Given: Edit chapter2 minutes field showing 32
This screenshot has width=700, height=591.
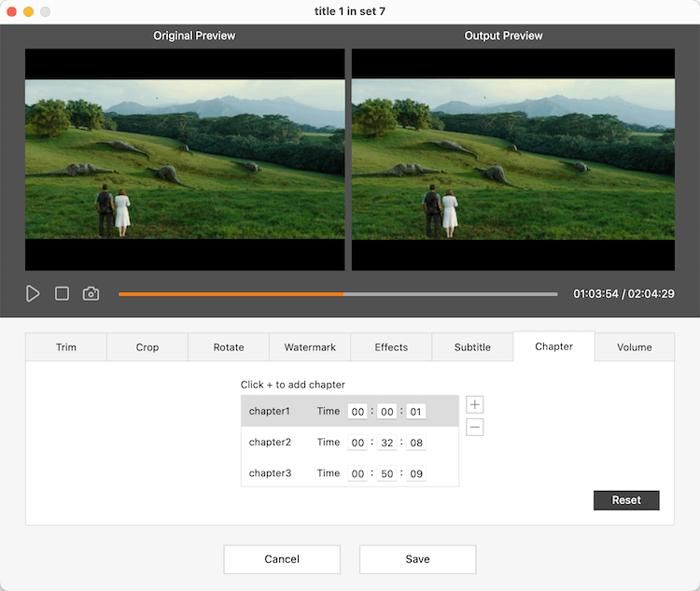Looking at the screenshot, I should click(387, 443).
